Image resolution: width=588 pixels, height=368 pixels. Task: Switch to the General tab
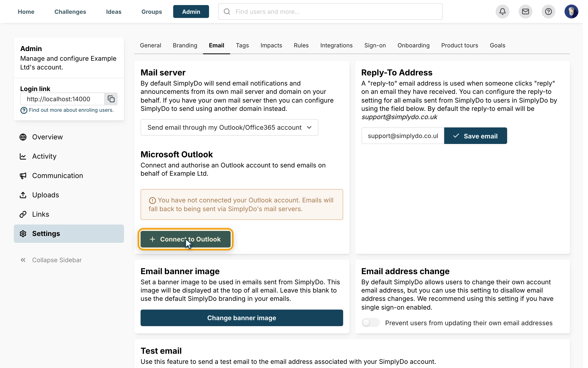[x=150, y=45]
